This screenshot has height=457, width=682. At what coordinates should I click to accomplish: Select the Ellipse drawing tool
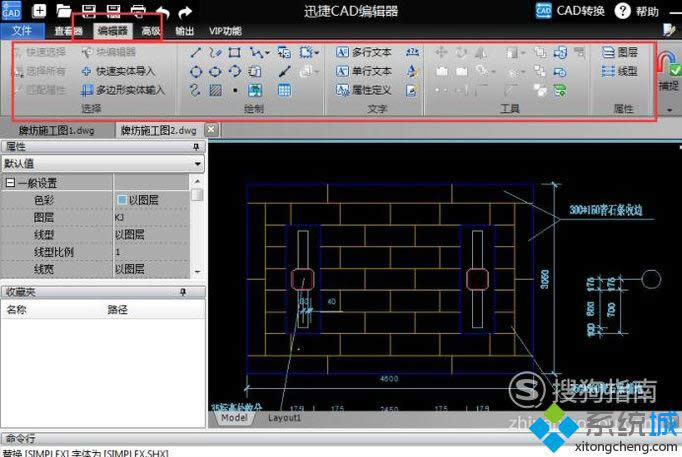[215, 71]
